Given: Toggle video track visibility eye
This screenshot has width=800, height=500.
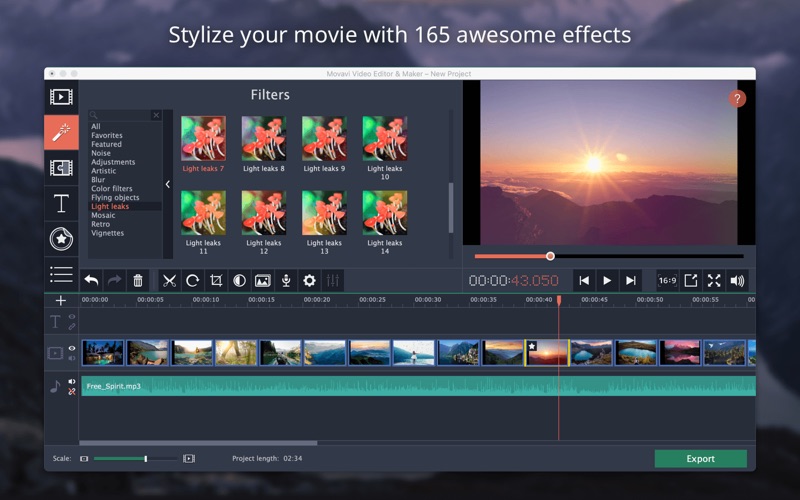Looking at the screenshot, I should click(71, 348).
